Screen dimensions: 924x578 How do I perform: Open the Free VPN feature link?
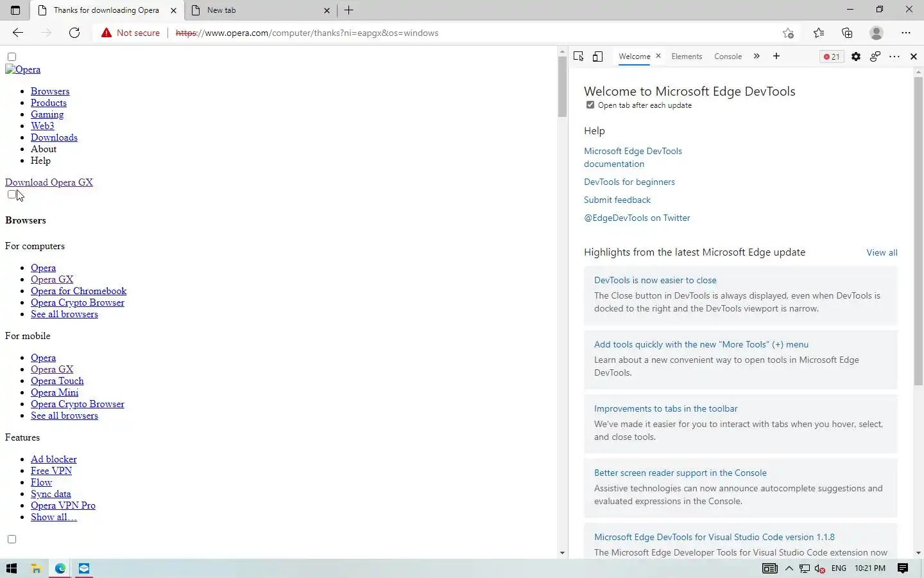pyautogui.click(x=51, y=471)
